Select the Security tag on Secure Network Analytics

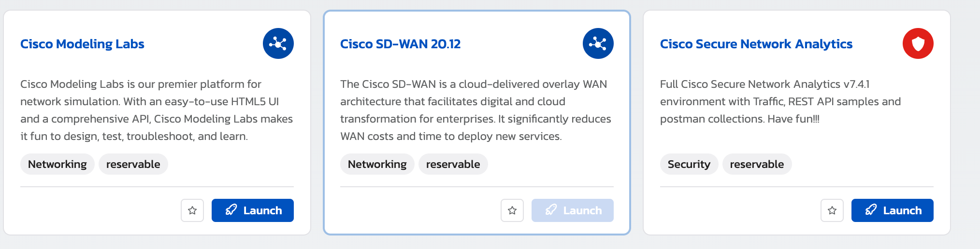pyautogui.click(x=689, y=164)
